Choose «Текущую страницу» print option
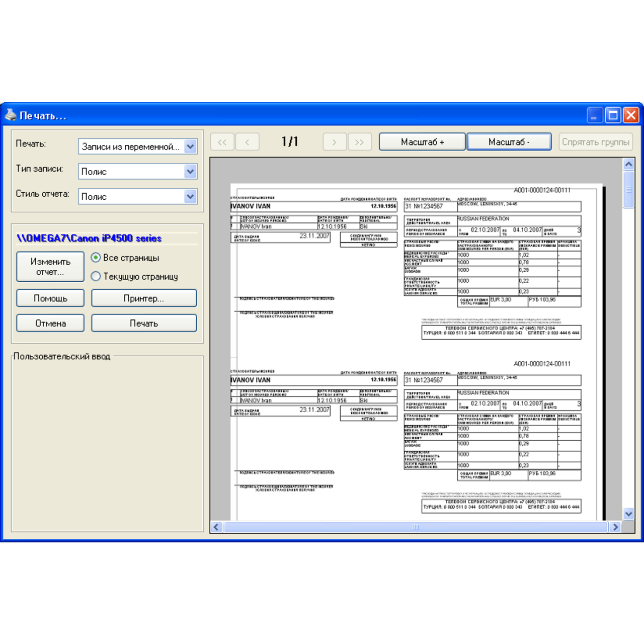The width and height of the screenshot is (644, 644). coord(95,276)
